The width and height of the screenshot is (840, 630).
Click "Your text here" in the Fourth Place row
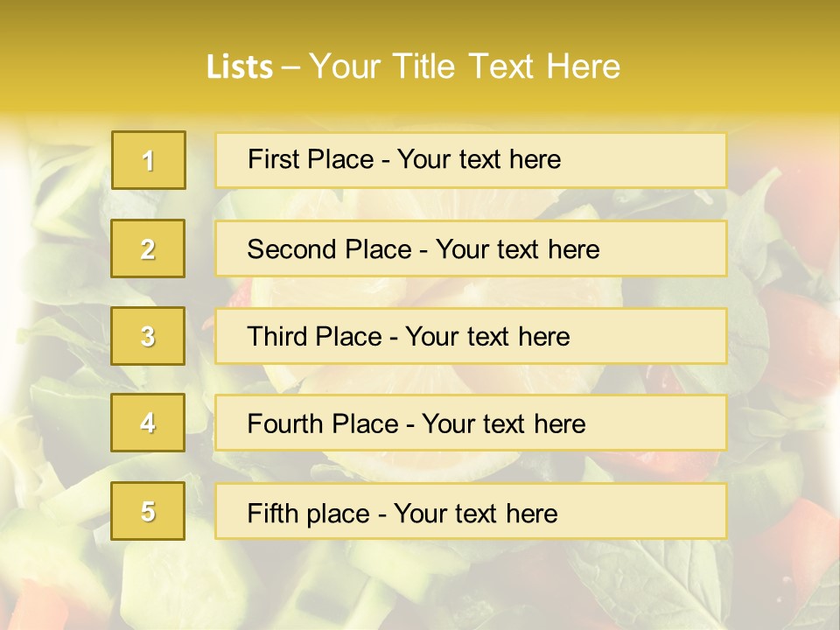(503, 424)
